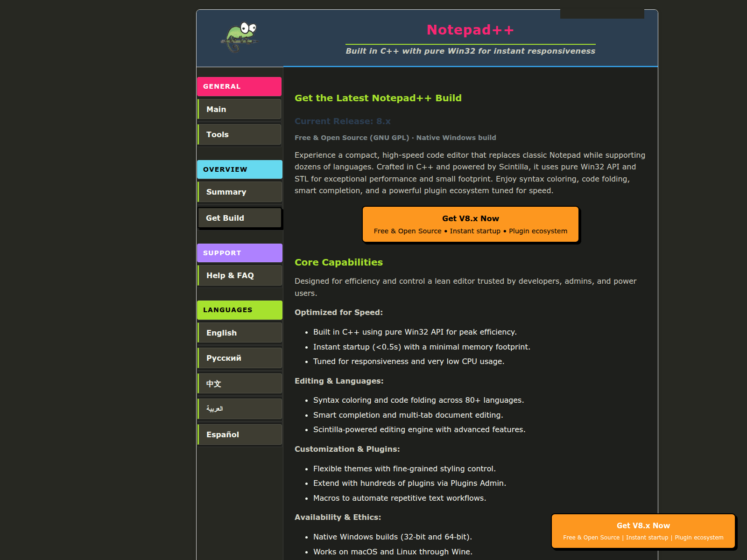Click the central Get V8.x Now button

point(471,224)
